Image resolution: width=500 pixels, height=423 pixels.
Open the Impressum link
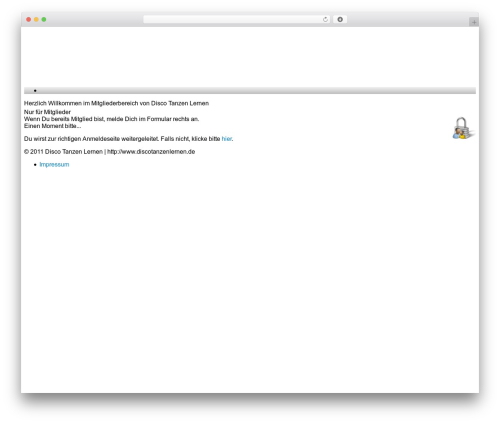coord(54,164)
